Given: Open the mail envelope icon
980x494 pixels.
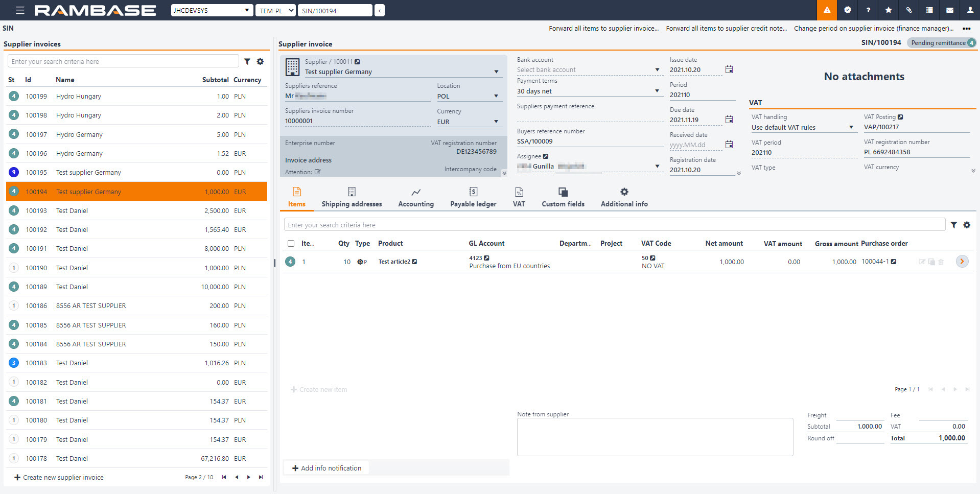Looking at the screenshot, I should click(x=950, y=10).
